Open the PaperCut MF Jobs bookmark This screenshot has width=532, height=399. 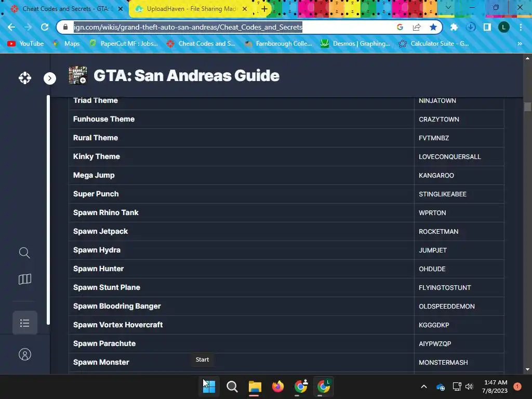click(x=124, y=44)
